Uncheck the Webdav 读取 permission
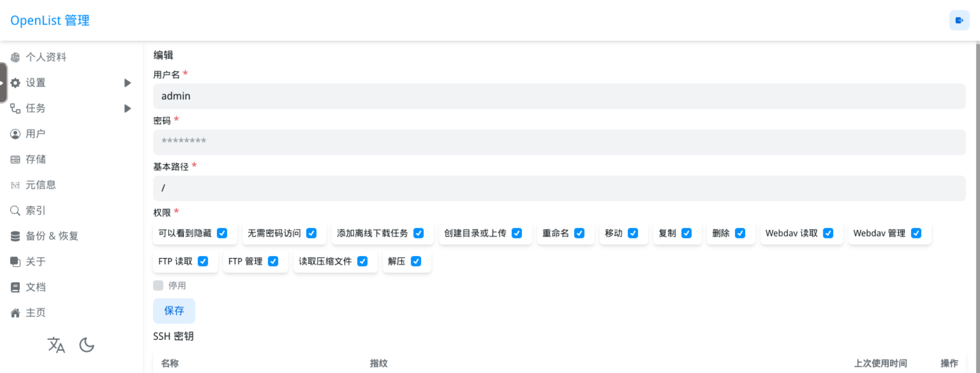This screenshot has height=373, width=980. coord(828,233)
